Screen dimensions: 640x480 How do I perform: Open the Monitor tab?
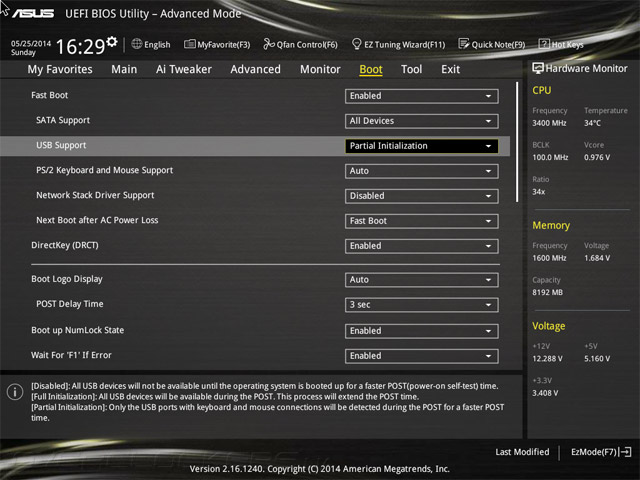click(x=320, y=69)
